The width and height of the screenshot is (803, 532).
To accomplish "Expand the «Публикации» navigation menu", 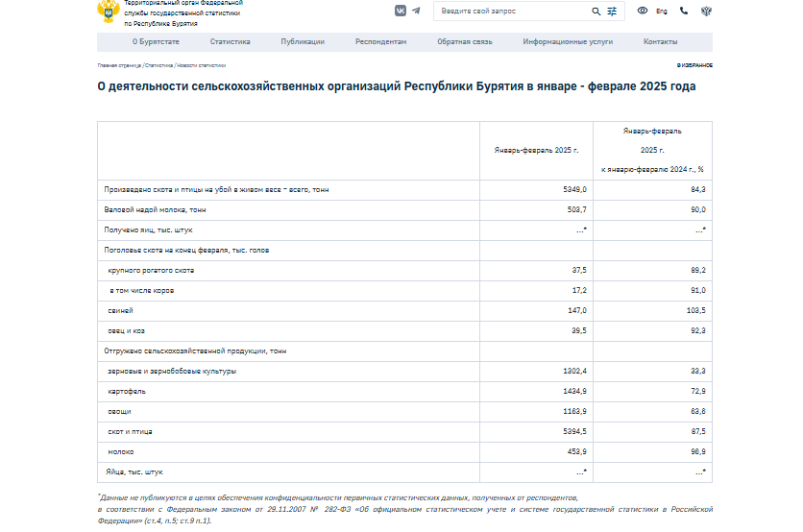I will pyautogui.click(x=302, y=42).
